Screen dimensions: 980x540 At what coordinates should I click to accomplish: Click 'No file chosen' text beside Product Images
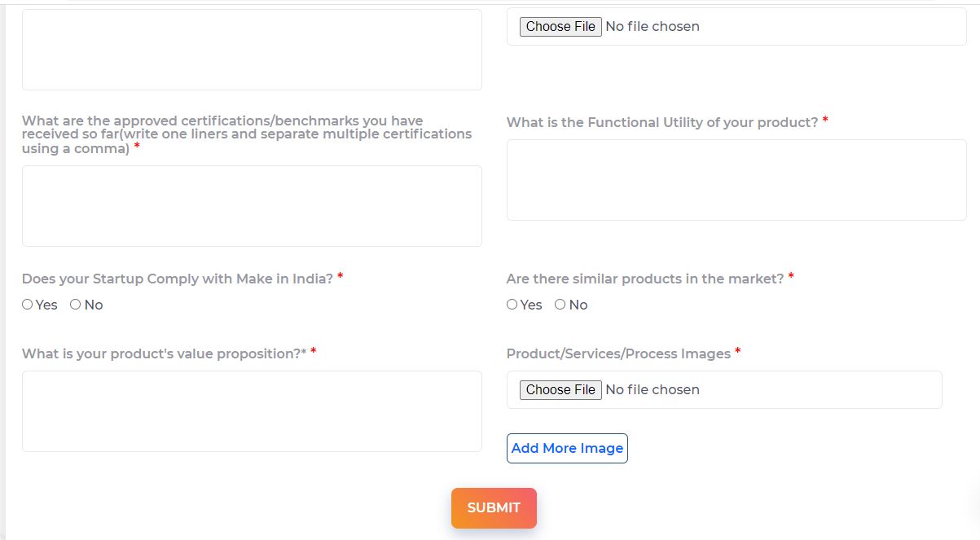click(653, 389)
